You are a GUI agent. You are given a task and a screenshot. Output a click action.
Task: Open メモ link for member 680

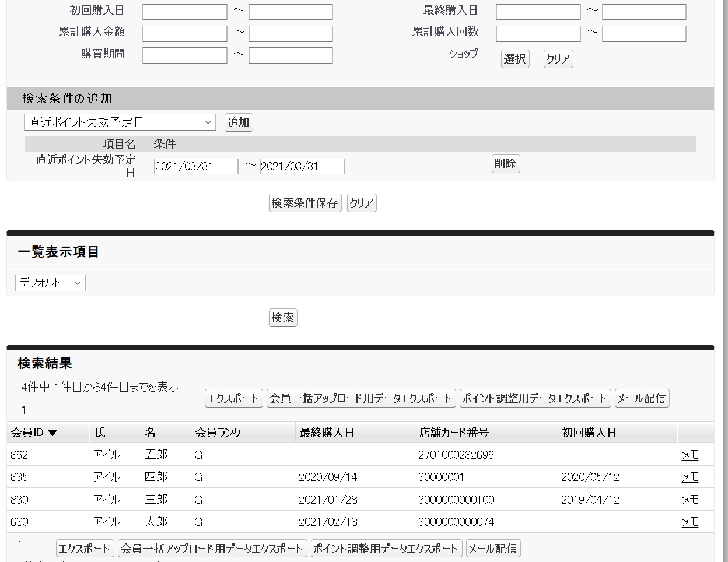click(x=689, y=521)
